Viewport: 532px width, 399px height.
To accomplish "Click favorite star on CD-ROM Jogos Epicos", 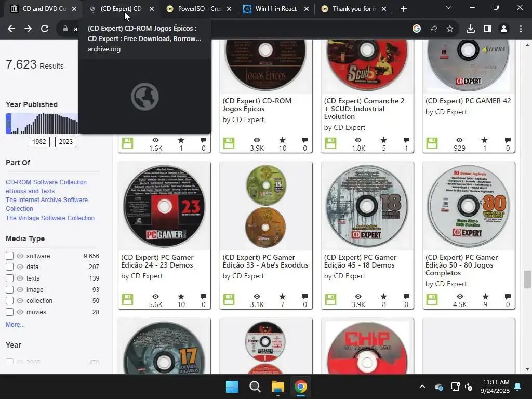I will click(282, 140).
